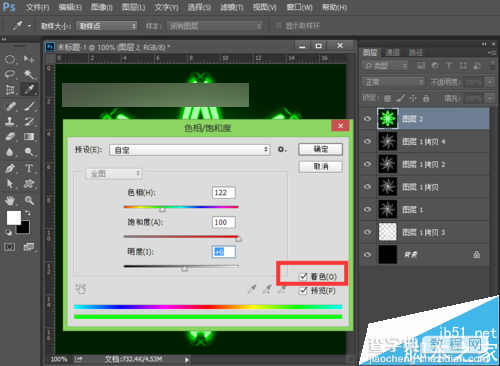Viewport: 500px width, 366px height.
Task: Hide layer 图层 1
Action: [x=367, y=209]
